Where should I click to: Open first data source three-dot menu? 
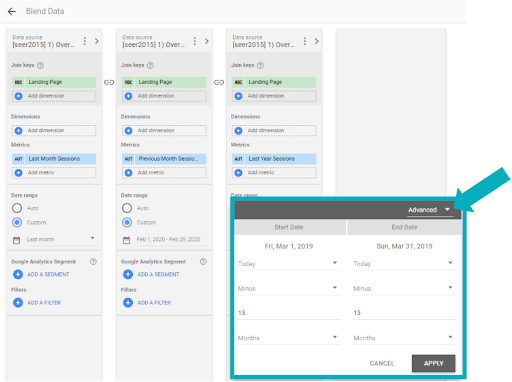pyautogui.click(x=85, y=41)
